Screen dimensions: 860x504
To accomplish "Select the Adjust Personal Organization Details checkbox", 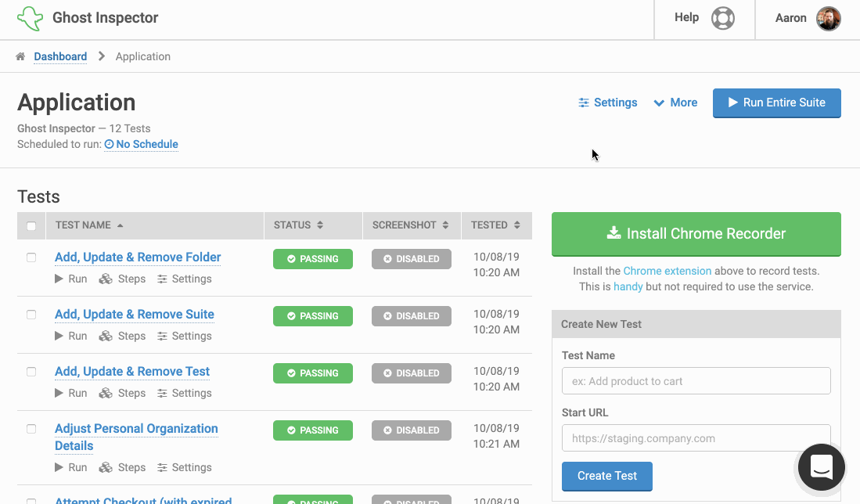I will click(31, 429).
